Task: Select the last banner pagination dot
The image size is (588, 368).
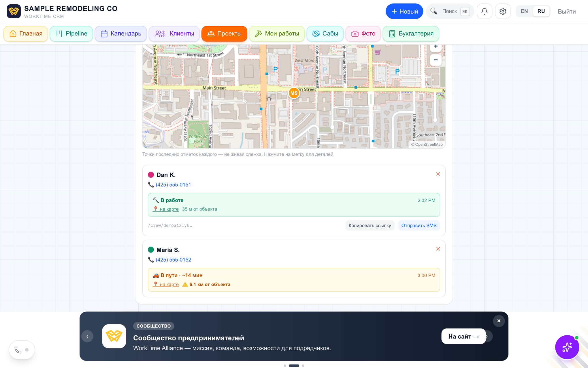Action: point(303,366)
